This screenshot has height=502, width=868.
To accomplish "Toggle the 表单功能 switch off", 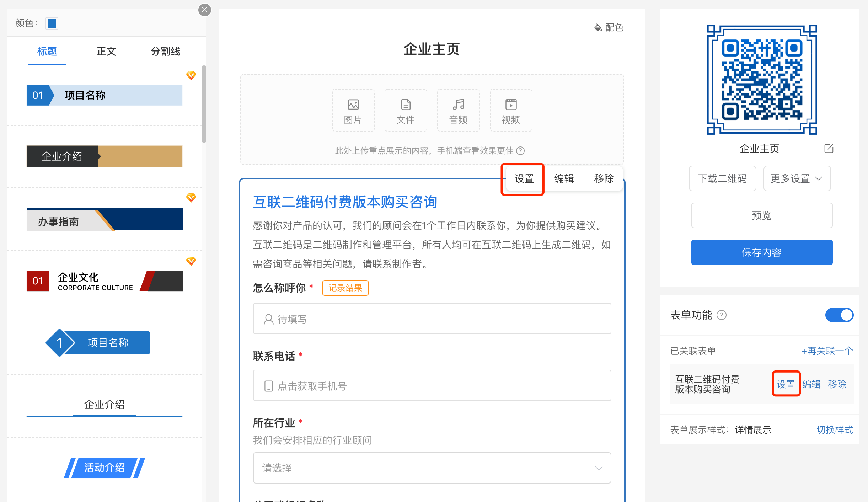I will 839,315.
